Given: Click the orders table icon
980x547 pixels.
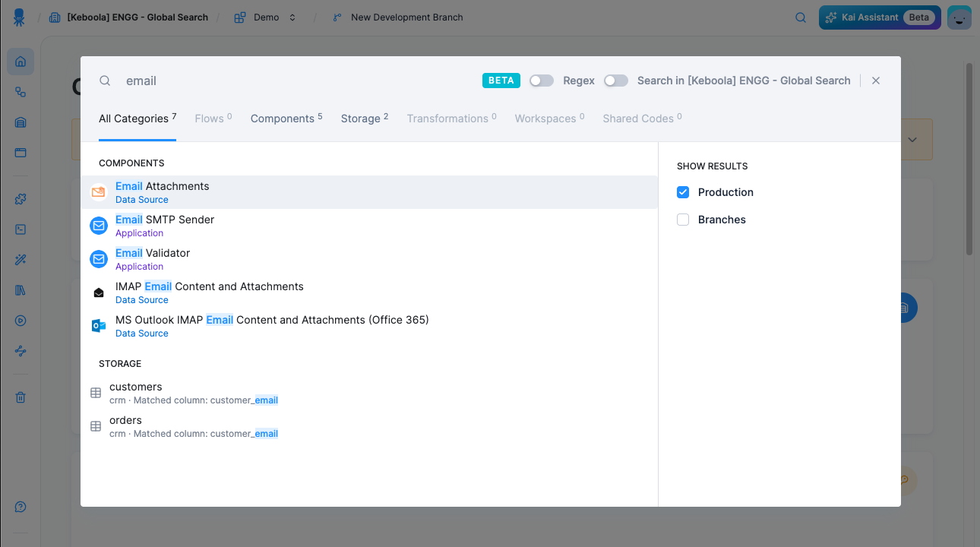Looking at the screenshot, I should (96, 426).
